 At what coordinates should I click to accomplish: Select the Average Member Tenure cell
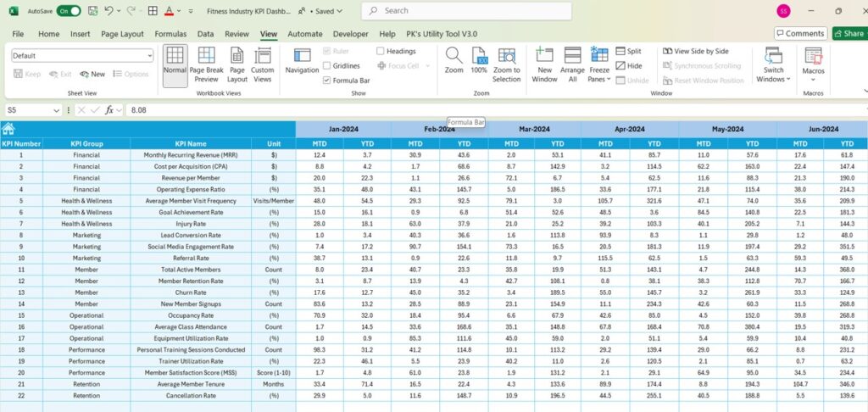[x=191, y=384]
